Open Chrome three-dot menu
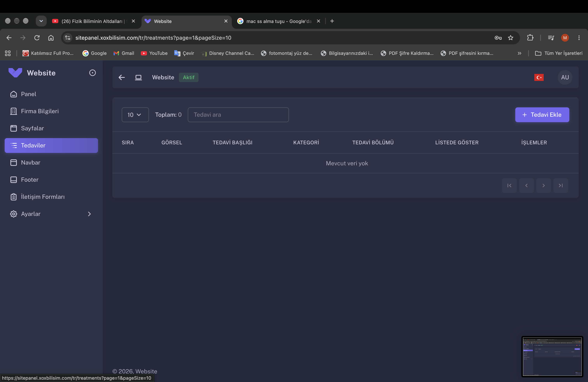This screenshot has width=588, height=382. pos(579,38)
